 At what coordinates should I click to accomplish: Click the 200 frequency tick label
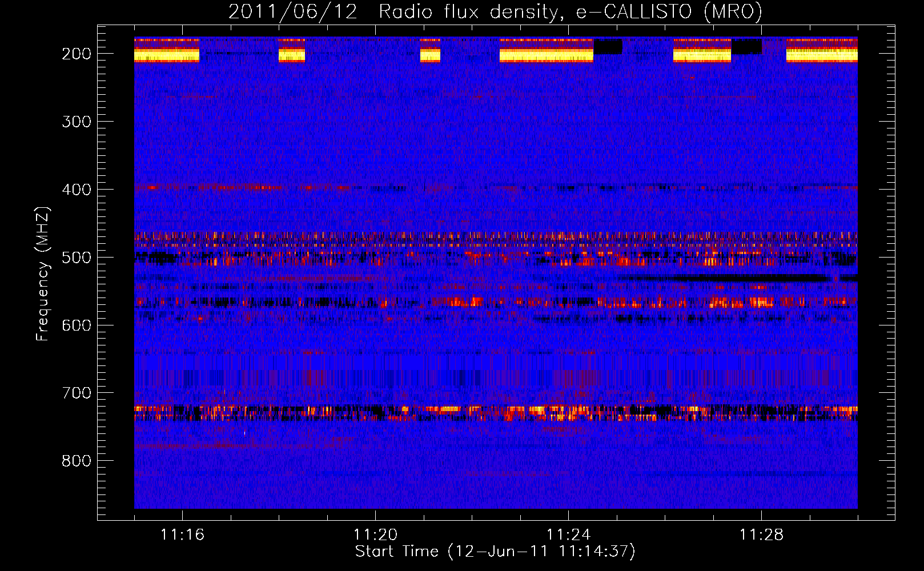77,54
